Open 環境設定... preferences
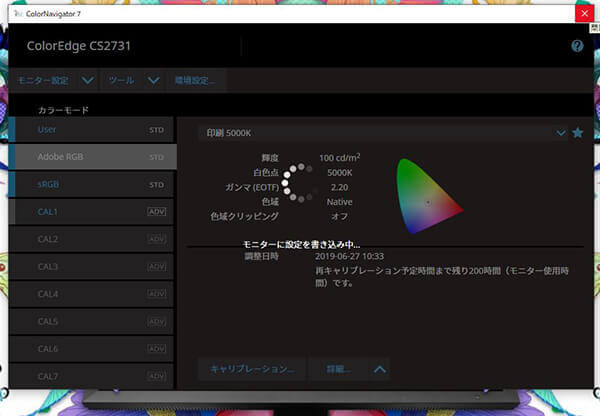The image size is (600, 416). (196, 80)
